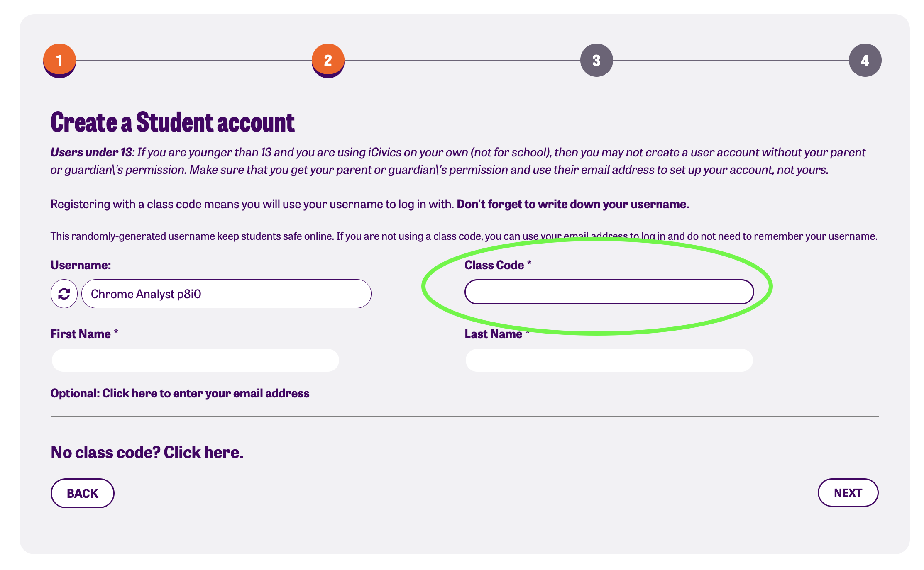The height and width of the screenshot is (570, 924).
Task: Open optional email address entry link
Action: [x=180, y=393]
